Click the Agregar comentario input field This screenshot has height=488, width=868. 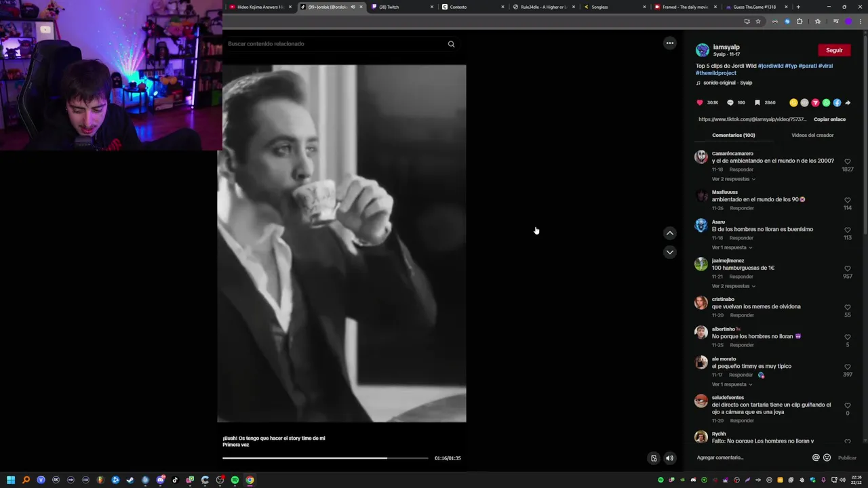[751, 457]
